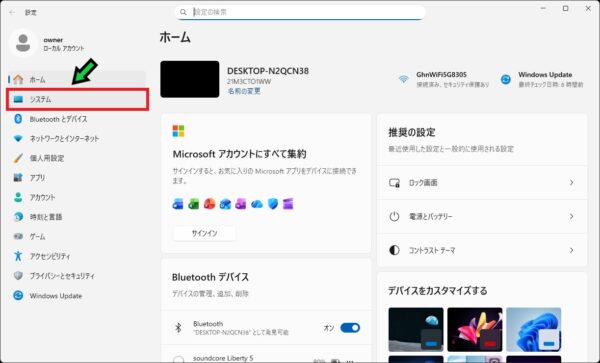This screenshot has width=600, height=363.
Task: Open アクセシビリティ section
Action: click(77, 256)
